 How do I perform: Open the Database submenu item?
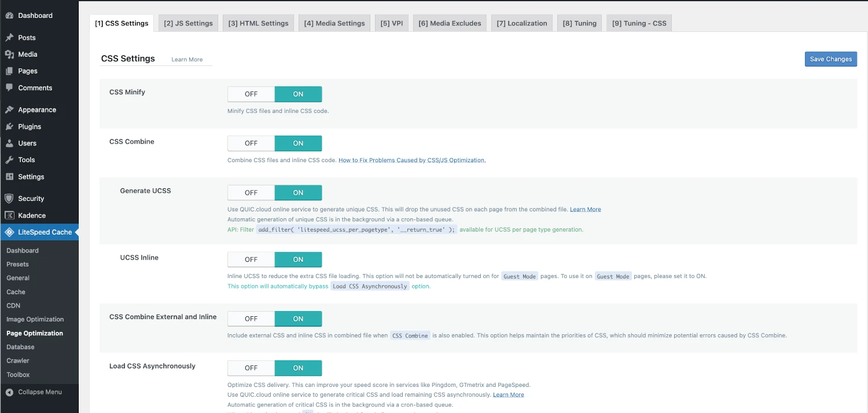20,347
